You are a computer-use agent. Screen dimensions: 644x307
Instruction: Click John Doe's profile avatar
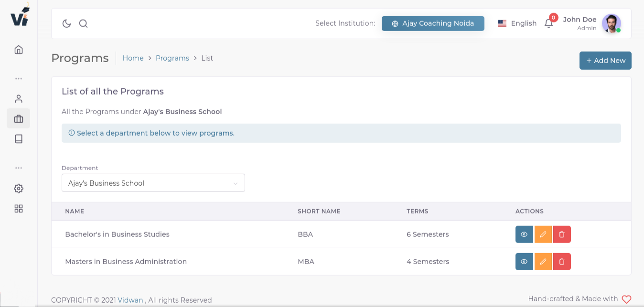(611, 23)
